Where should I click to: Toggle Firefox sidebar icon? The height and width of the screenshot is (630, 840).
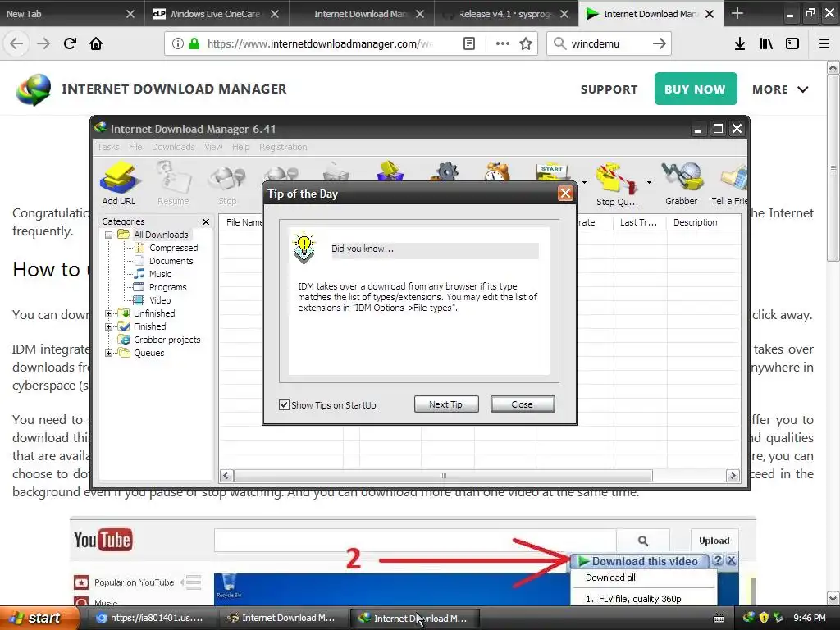tap(792, 43)
